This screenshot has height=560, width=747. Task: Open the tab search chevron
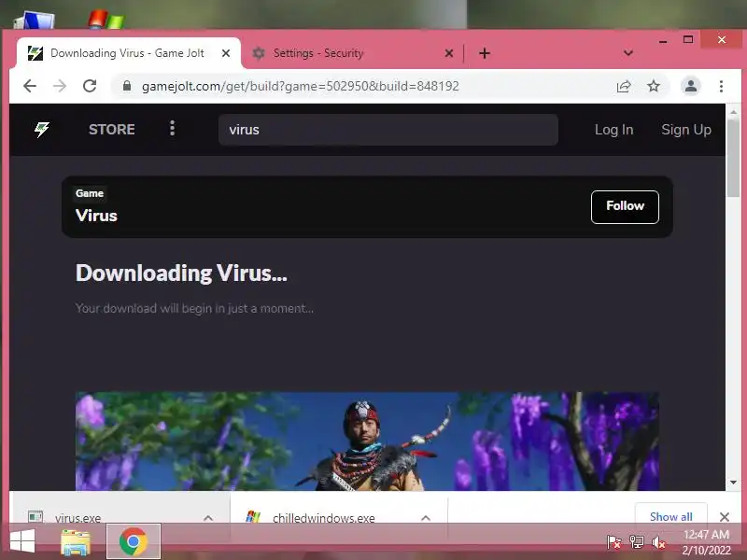tap(628, 53)
